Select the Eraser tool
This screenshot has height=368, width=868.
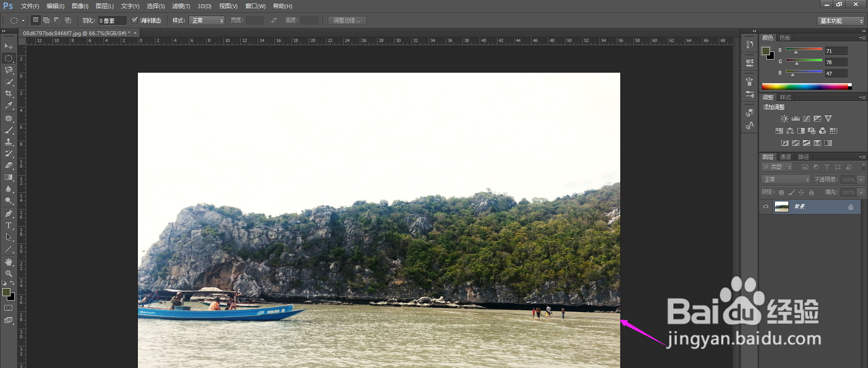click(x=9, y=165)
